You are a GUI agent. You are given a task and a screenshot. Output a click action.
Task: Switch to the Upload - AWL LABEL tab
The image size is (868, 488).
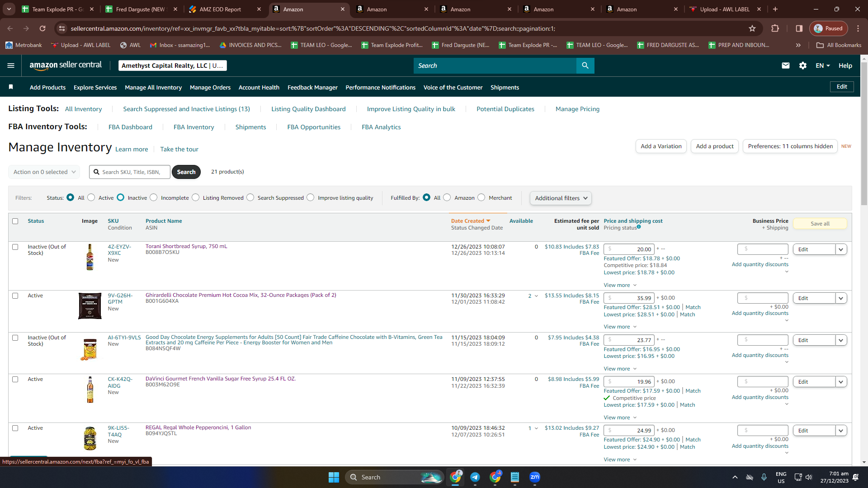click(725, 9)
